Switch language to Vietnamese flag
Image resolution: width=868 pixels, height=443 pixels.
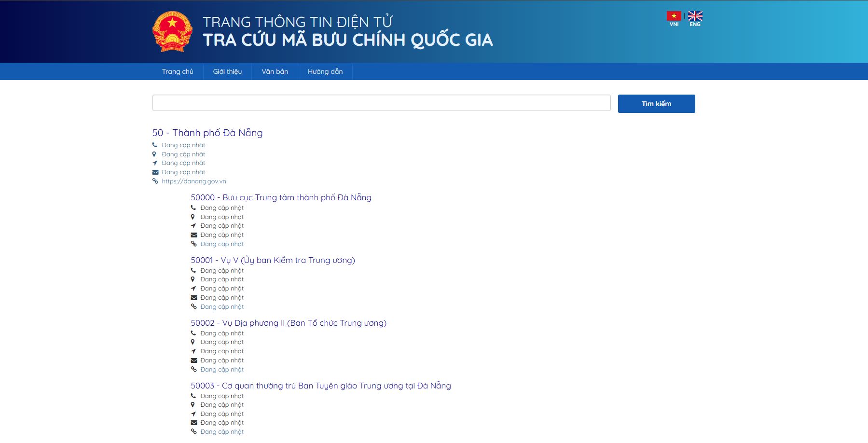(674, 16)
